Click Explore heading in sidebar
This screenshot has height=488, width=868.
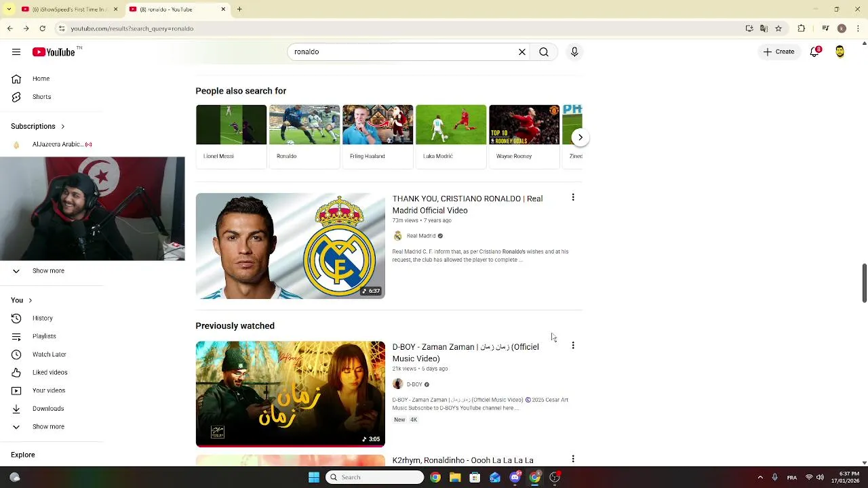click(x=23, y=455)
